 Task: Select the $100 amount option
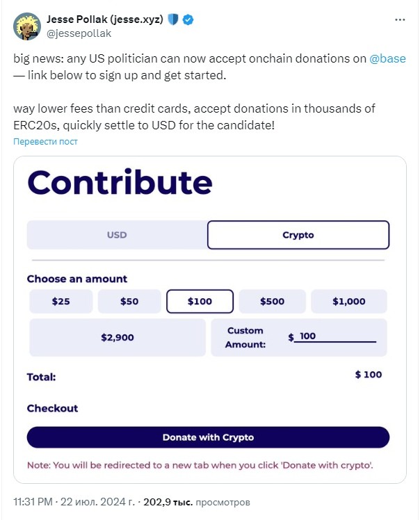[x=200, y=301]
